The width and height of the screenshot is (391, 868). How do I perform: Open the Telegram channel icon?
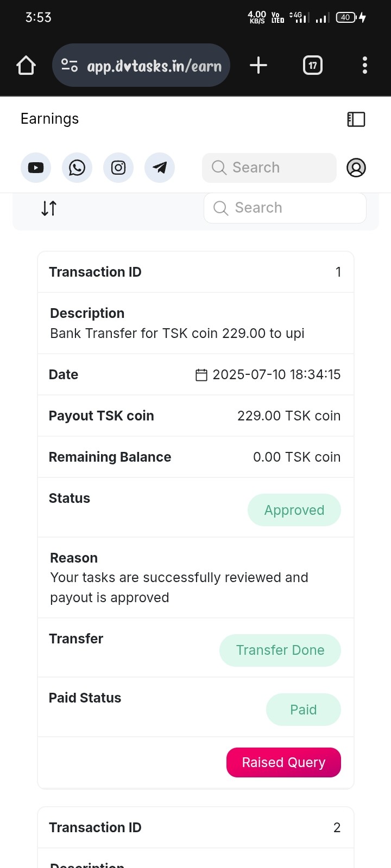(x=160, y=168)
